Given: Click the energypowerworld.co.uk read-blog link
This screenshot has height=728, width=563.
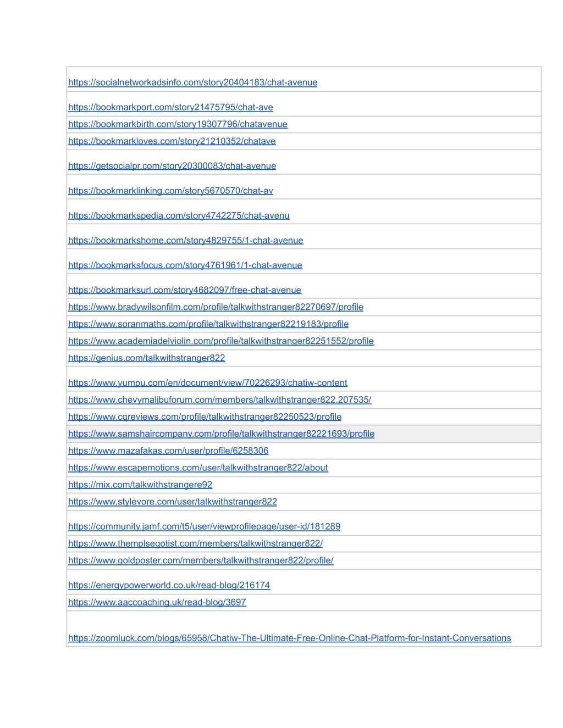Looking at the screenshot, I should [x=169, y=586].
